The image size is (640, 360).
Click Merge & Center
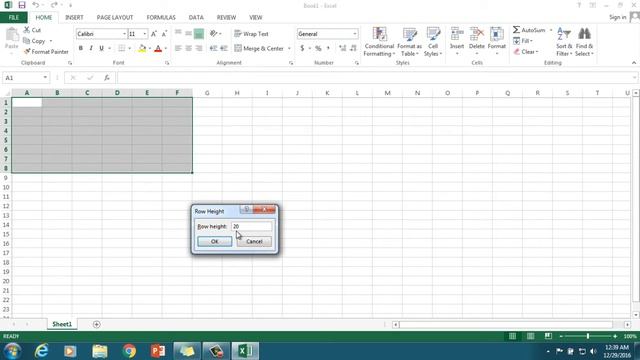pos(259,48)
